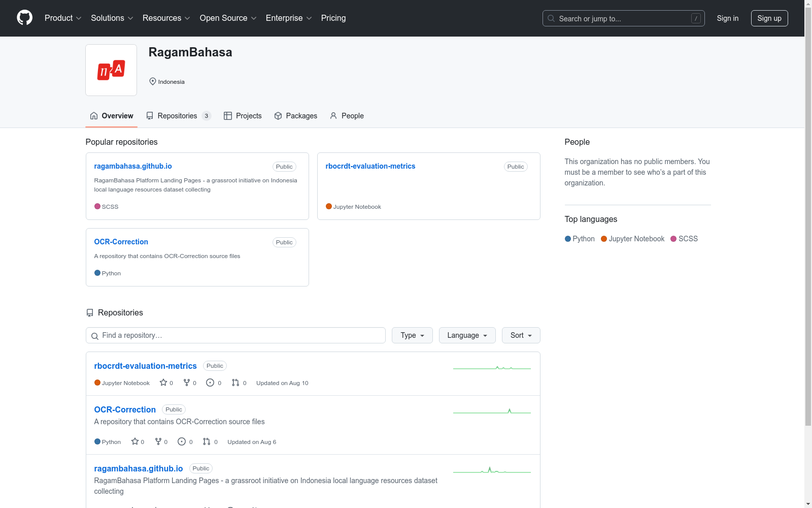
Task: Click the issues icon for rbocrdt-evaluation-metrics
Action: coord(210,383)
